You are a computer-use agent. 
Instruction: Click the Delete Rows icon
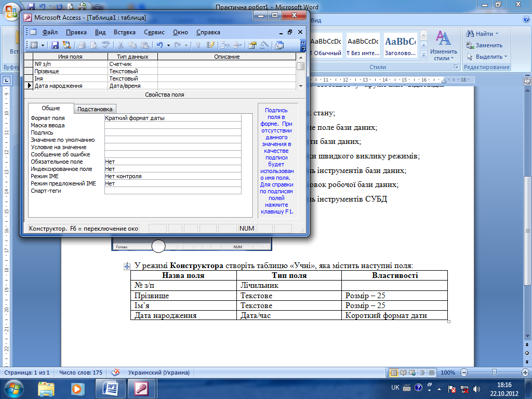click(237, 45)
